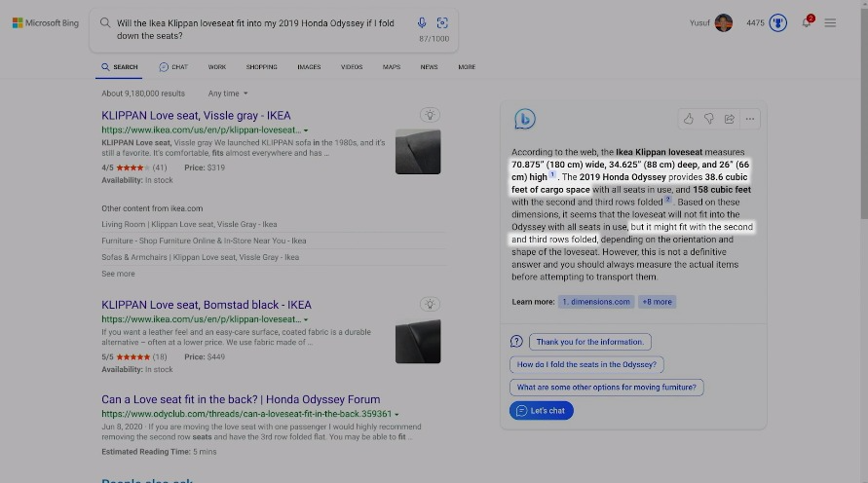Click question mark icon beside suggestions
Image resolution: width=868 pixels, height=483 pixels.
516,342
